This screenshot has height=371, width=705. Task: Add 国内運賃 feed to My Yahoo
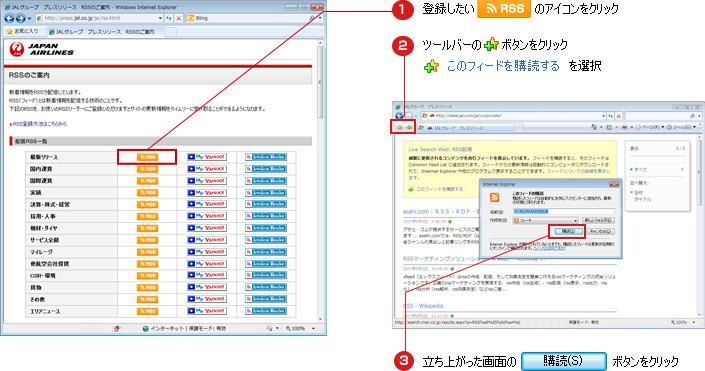pos(207,169)
